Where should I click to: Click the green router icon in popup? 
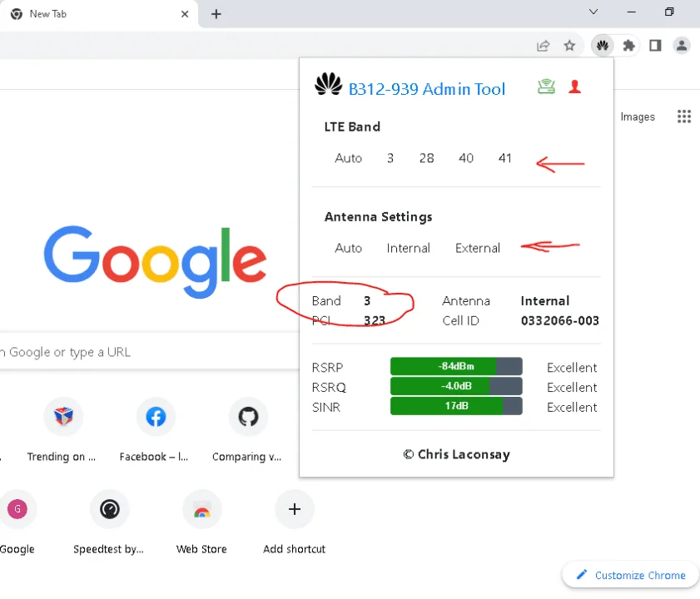[546, 87]
